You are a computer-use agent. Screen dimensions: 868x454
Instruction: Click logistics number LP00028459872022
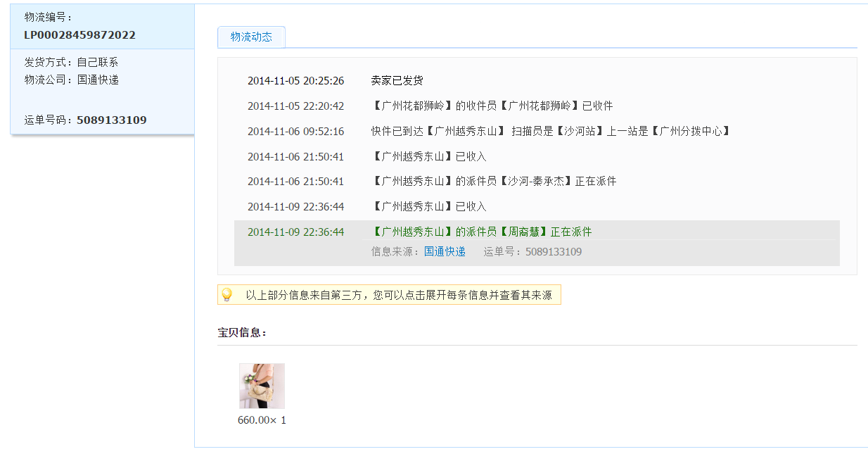(79, 35)
